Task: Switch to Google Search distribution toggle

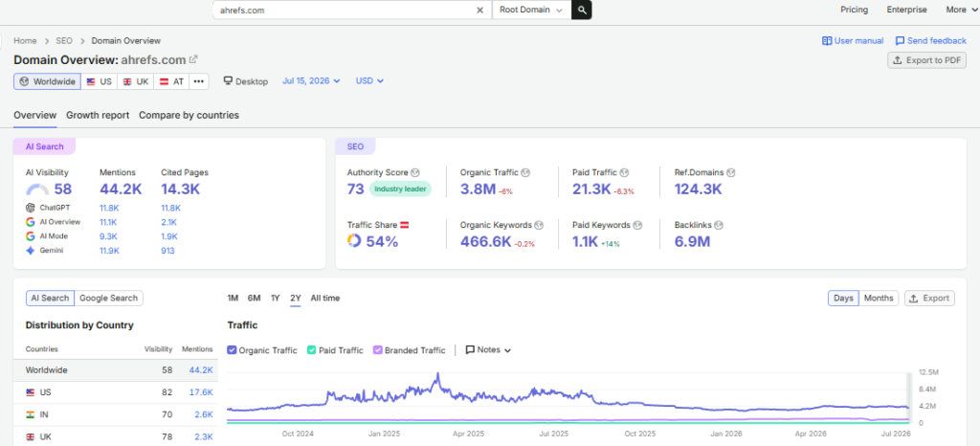Action: pyautogui.click(x=109, y=298)
